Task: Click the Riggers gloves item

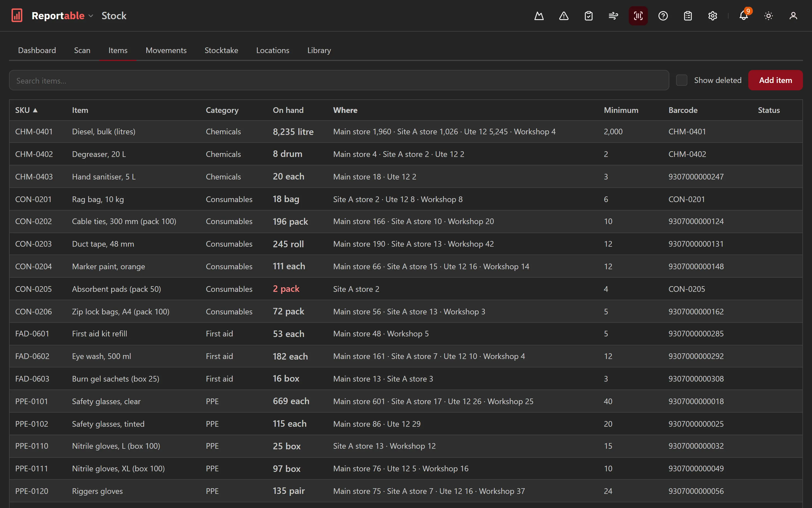Action: [x=97, y=491]
